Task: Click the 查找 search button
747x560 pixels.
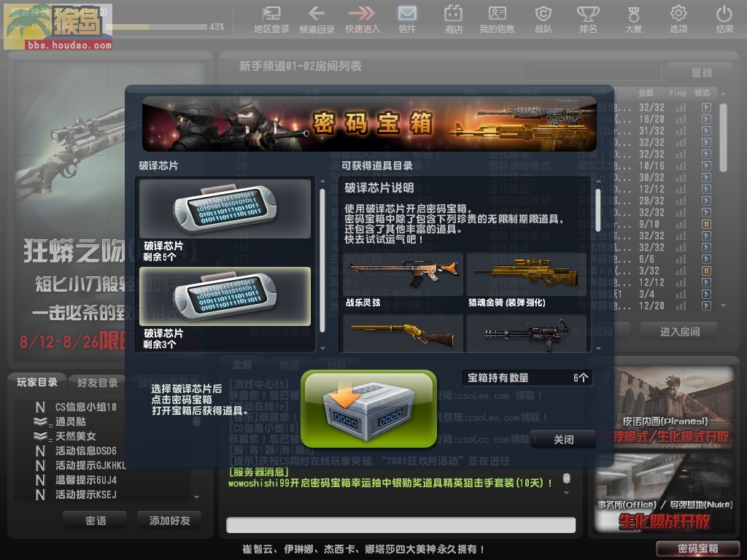Action: click(x=701, y=72)
